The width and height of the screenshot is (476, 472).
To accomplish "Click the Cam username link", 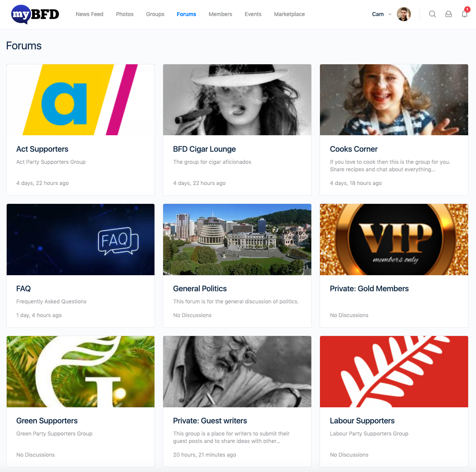I will [x=378, y=14].
